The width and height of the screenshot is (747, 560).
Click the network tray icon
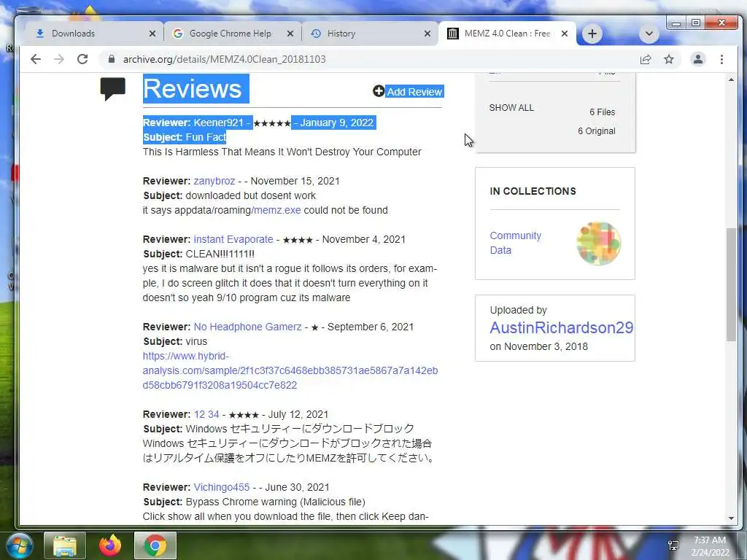673,545
